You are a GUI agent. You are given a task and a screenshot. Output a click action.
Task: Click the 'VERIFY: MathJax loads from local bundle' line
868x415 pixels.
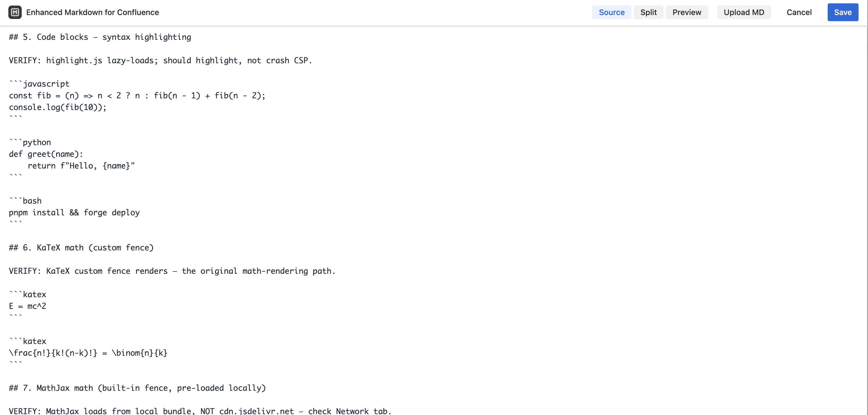(200, 411)
